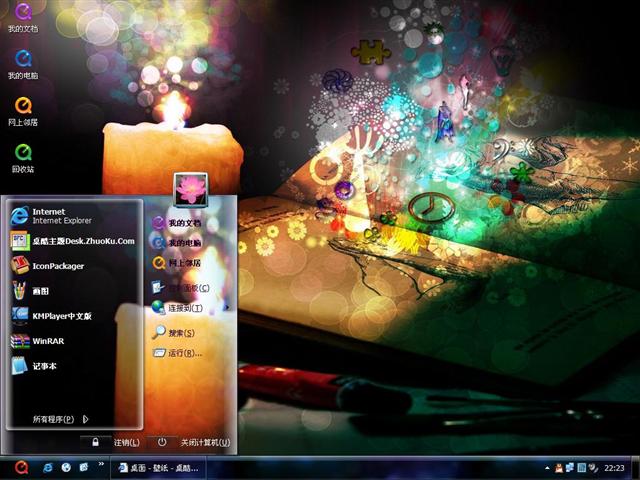Click the Start button orb on the taskbar
This screenshot has width=640, height=480.
pyautogui.click(x=21, y=468)
